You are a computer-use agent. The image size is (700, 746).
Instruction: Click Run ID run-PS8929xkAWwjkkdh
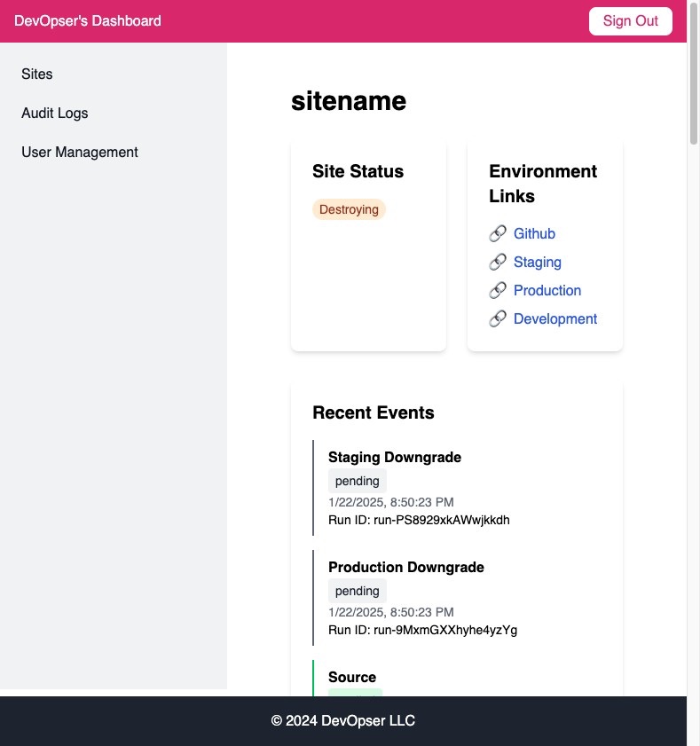pyautogui.click(x=419, y=520)
